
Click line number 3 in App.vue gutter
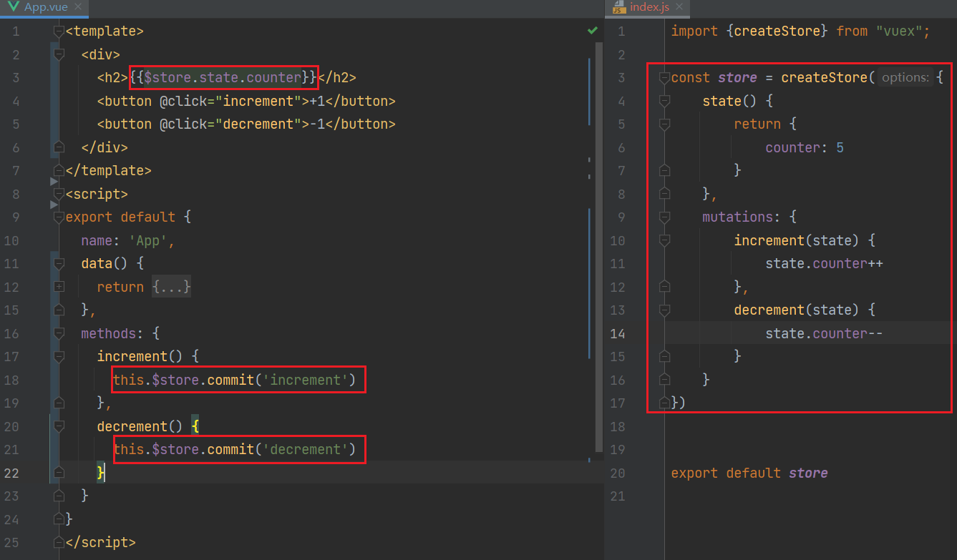point(15,78)
